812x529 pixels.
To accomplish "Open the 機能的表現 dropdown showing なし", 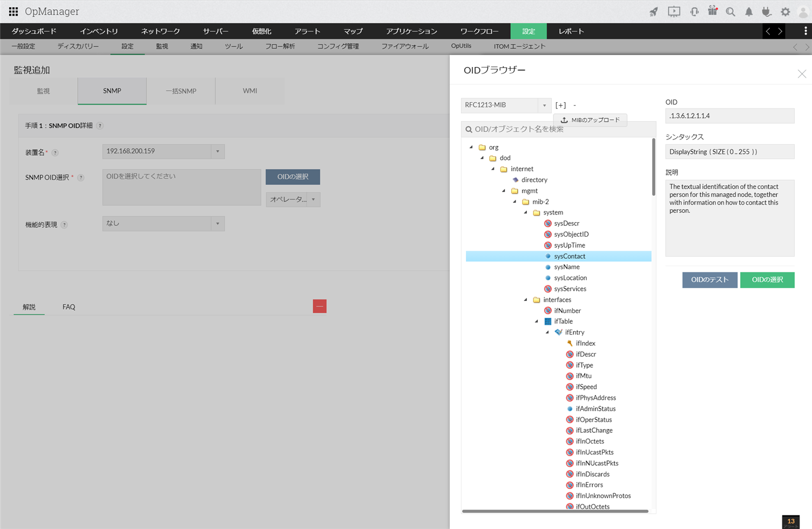I will point(164,224).
